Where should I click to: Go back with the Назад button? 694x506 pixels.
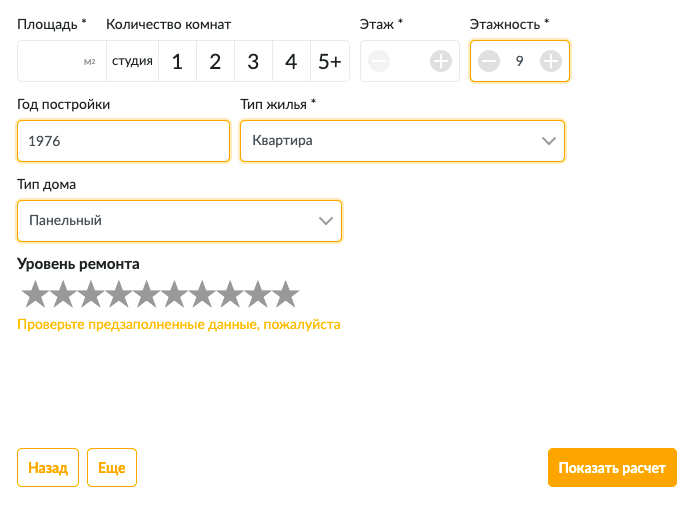(x=48, y=467)
